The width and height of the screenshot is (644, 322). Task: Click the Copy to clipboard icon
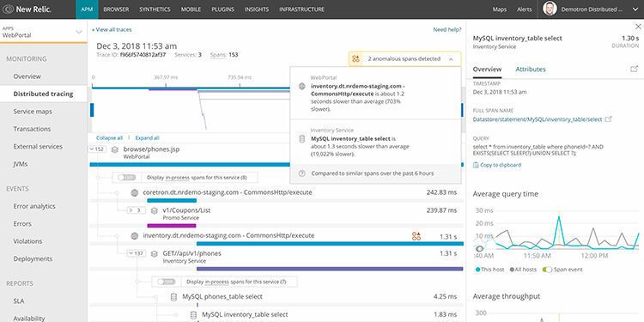coord(476,165)
